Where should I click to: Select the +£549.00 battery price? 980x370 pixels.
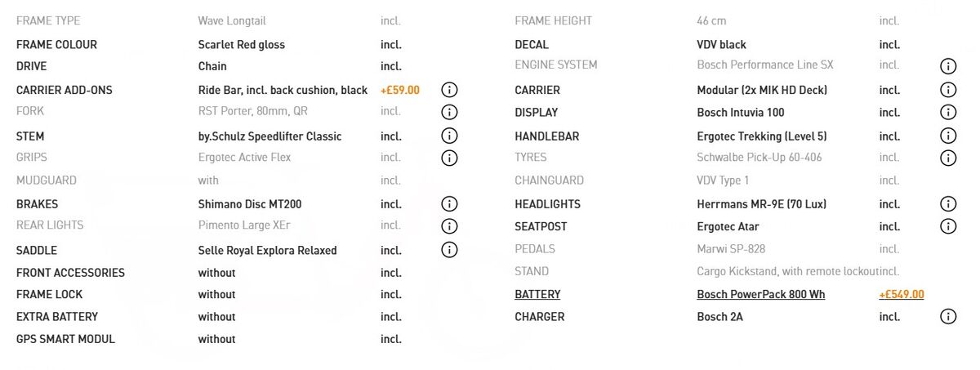[902, 294]
